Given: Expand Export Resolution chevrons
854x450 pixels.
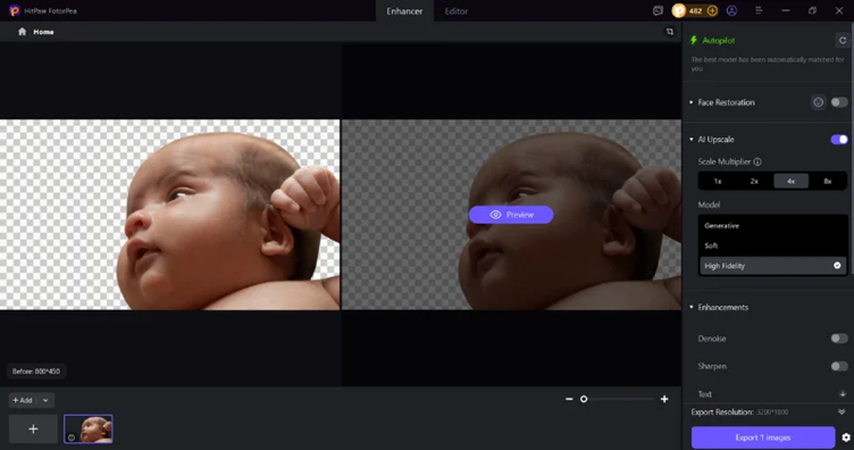Looking at the screenshot, I should pyautogui.click(x=841, y=412).
